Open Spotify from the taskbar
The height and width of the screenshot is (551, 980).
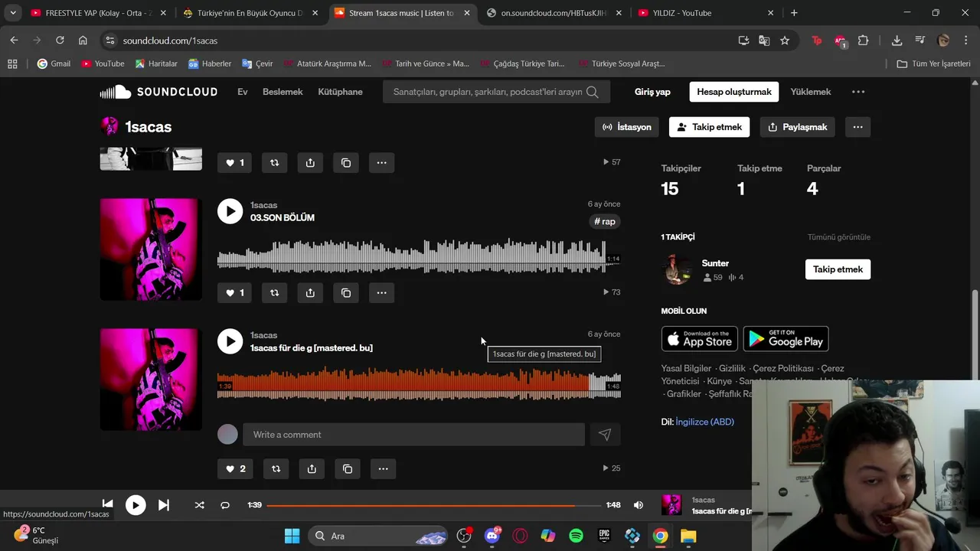576,536
